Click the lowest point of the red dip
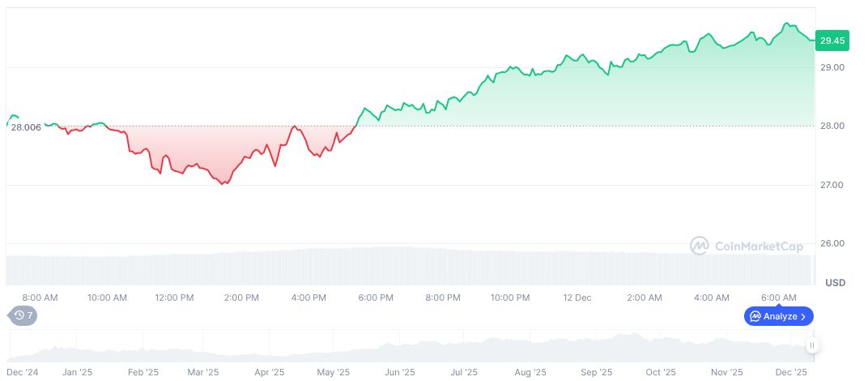 click(223, 184)
